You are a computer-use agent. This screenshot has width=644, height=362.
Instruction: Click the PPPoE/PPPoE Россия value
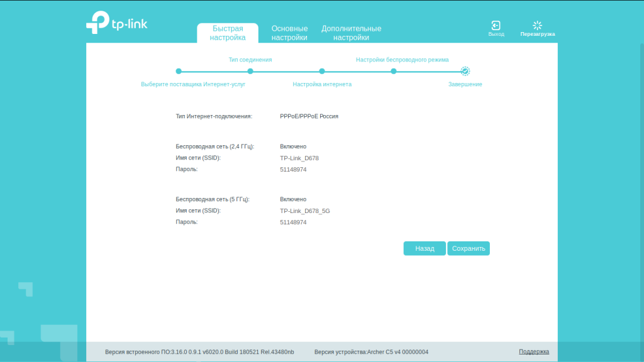click(x=309, y=116)
